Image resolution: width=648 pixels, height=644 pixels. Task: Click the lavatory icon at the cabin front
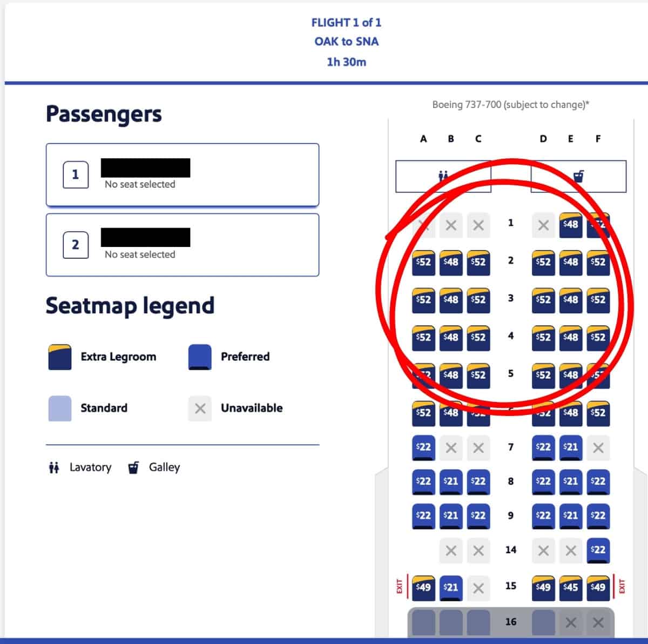tap(444, 175)
